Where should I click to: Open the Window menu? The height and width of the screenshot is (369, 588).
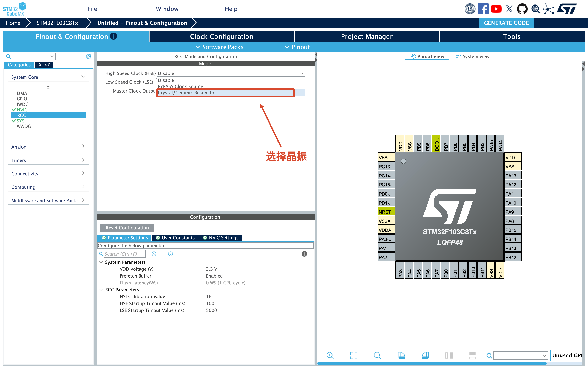[x=167, y=9]
